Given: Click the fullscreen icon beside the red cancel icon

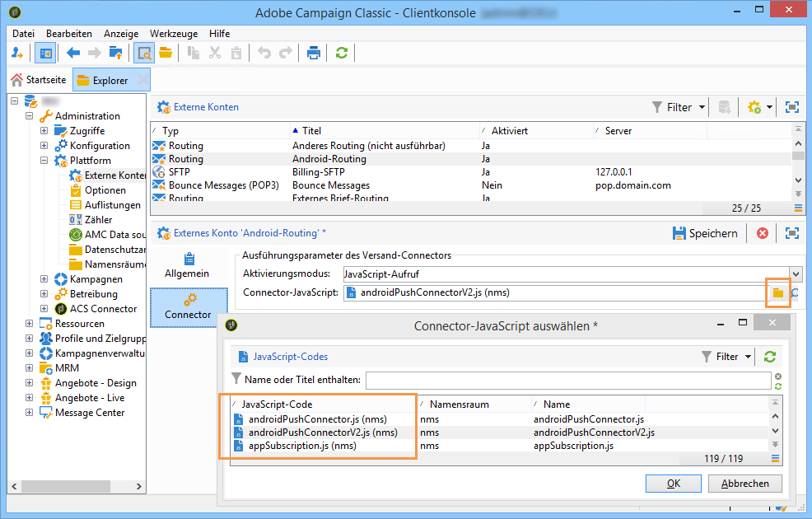Looking at the screenshot, I should click(792, 234).
